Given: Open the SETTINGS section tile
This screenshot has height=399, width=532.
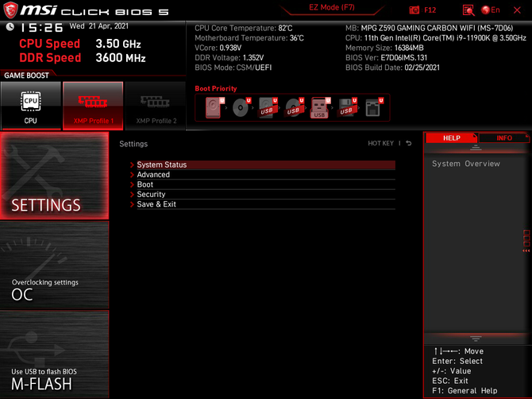Looking at the screenshot, I should click(x=54, y=176).
